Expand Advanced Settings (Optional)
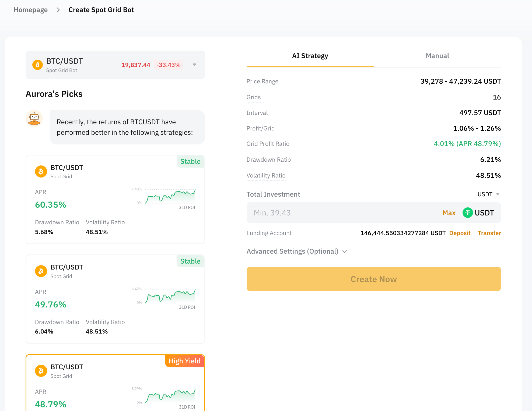This screenshot has width=532, height=411. point(297,251)
